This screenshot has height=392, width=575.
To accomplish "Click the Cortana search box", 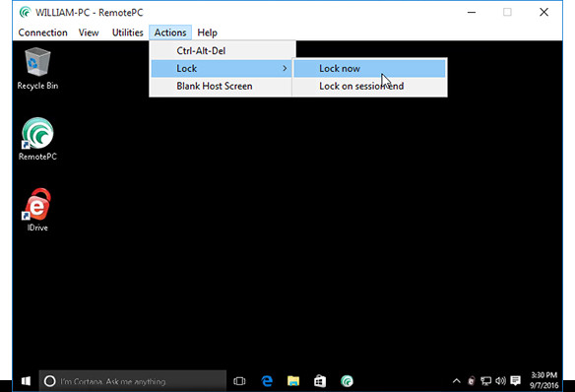I will (133, 381).
